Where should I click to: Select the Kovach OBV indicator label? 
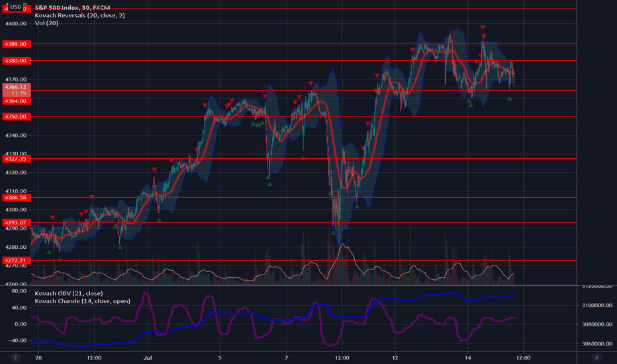coord(69,294)
